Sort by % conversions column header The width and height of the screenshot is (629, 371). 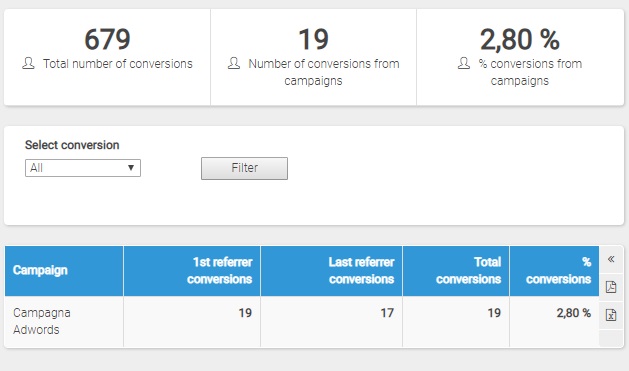click(x=558, y=271)
